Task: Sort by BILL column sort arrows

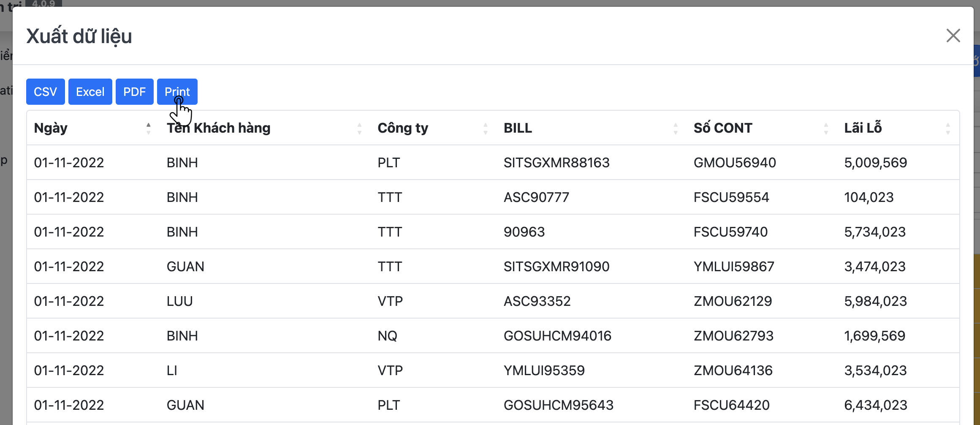Action: point(676,128)
